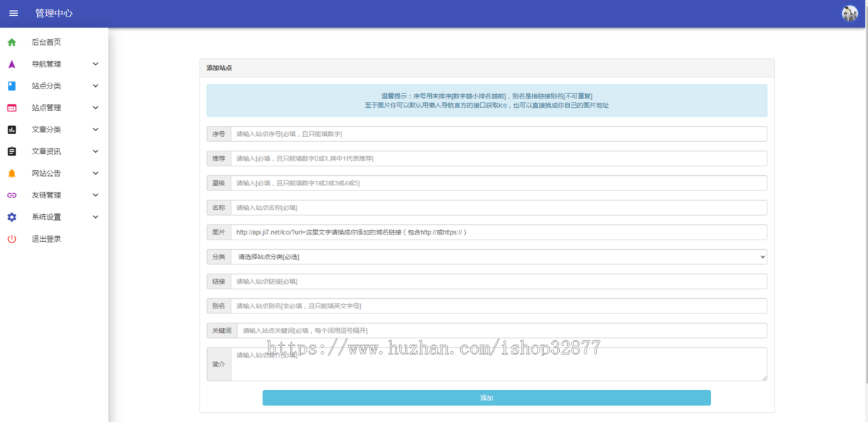Click the 系统设置 gear icon

point(12,216)
